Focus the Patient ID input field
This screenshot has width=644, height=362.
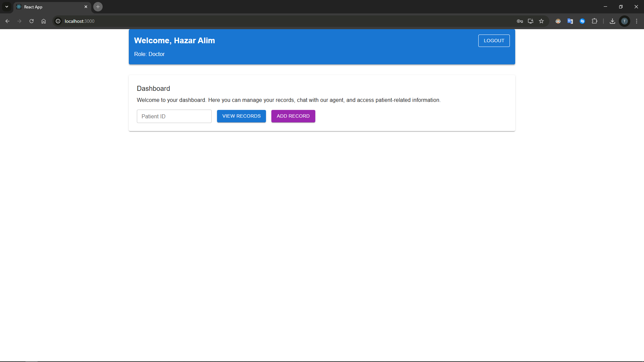174,116
